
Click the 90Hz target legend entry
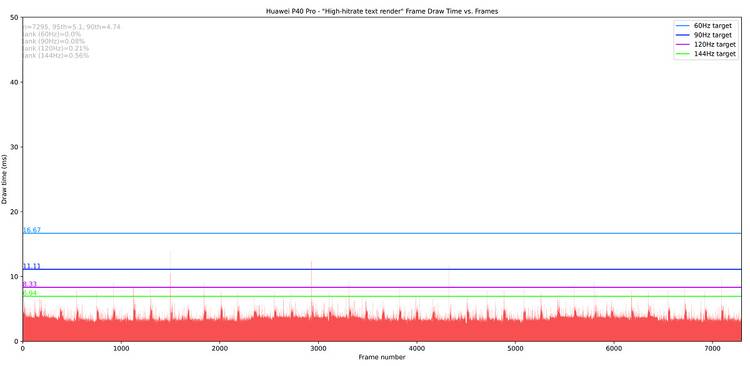coord(706,35)
